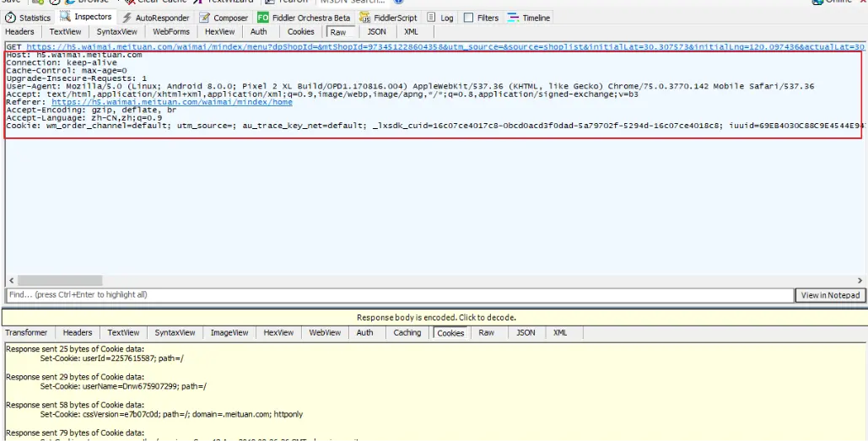
Task: Click the Host header line
Action: tap(74, 55)
